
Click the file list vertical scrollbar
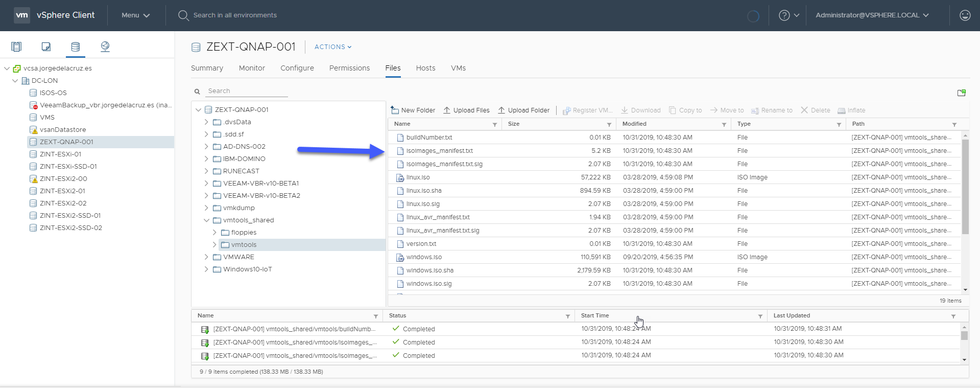[x=965, y=186]
